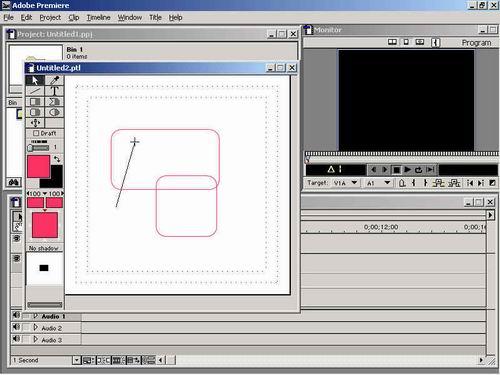Expand the Audio 2 track
500x375 pixels.
36,328
